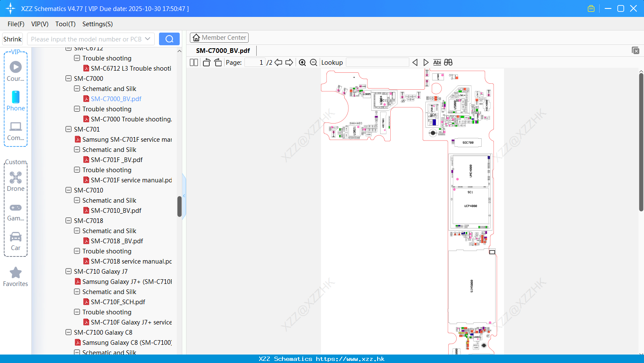Open the toolbox icon in title bar
Screen dimensions: 644x363
click(591, 8)
